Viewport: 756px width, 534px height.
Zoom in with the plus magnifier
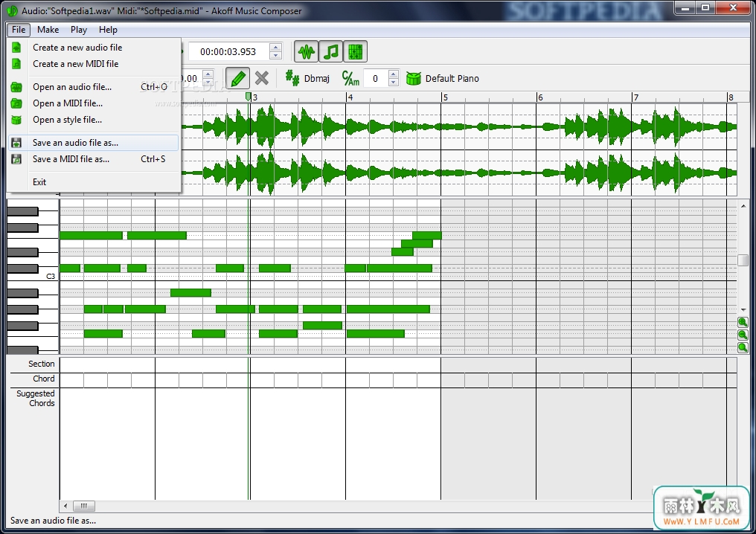click(x=743, y=323)
